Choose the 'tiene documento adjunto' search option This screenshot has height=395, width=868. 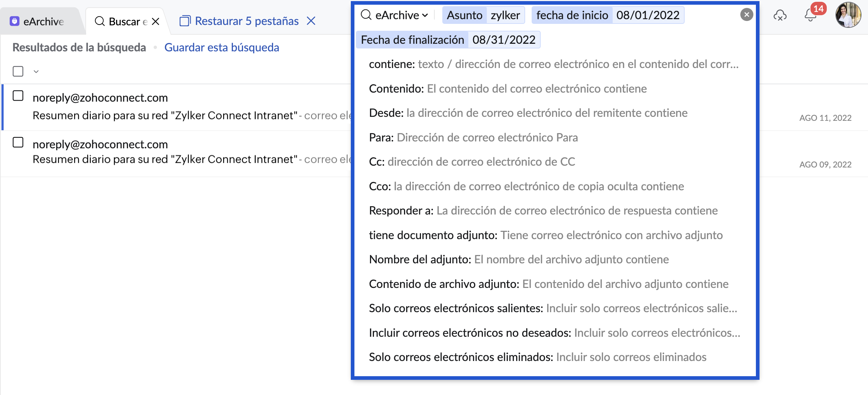point(546,235)
